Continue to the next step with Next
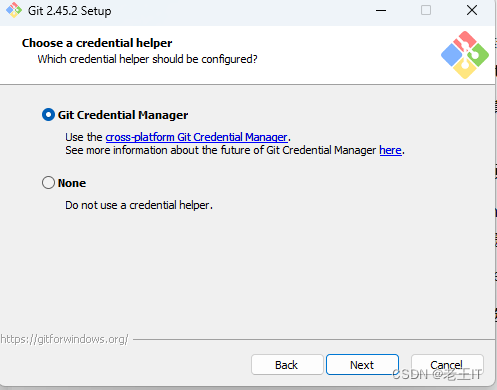 tap(362, 365)
